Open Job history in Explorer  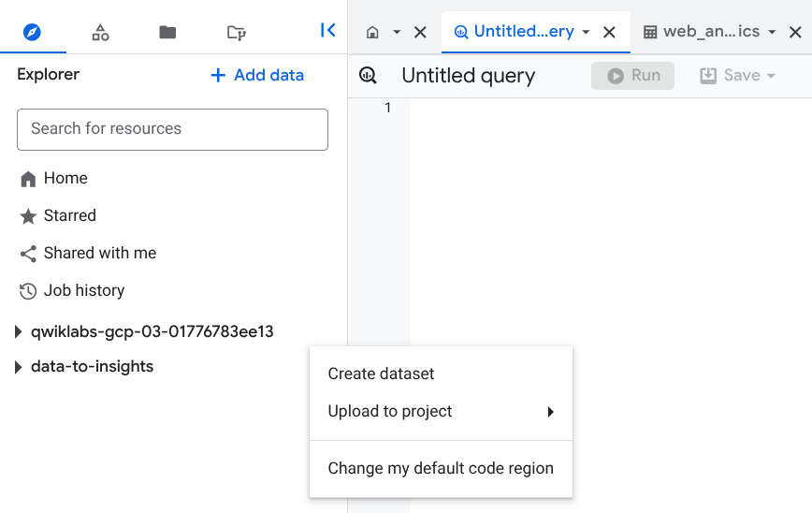point(83,290)
